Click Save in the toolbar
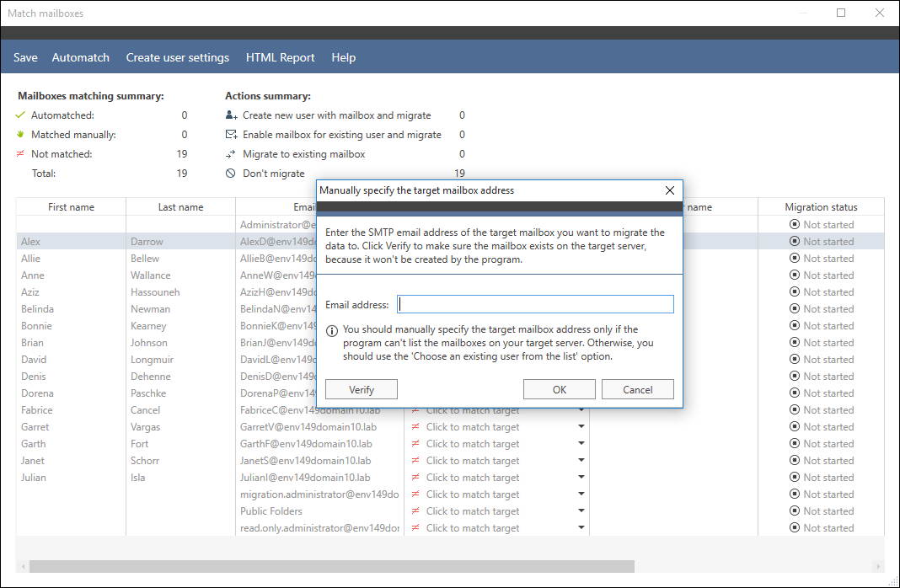 coord(25,57)
